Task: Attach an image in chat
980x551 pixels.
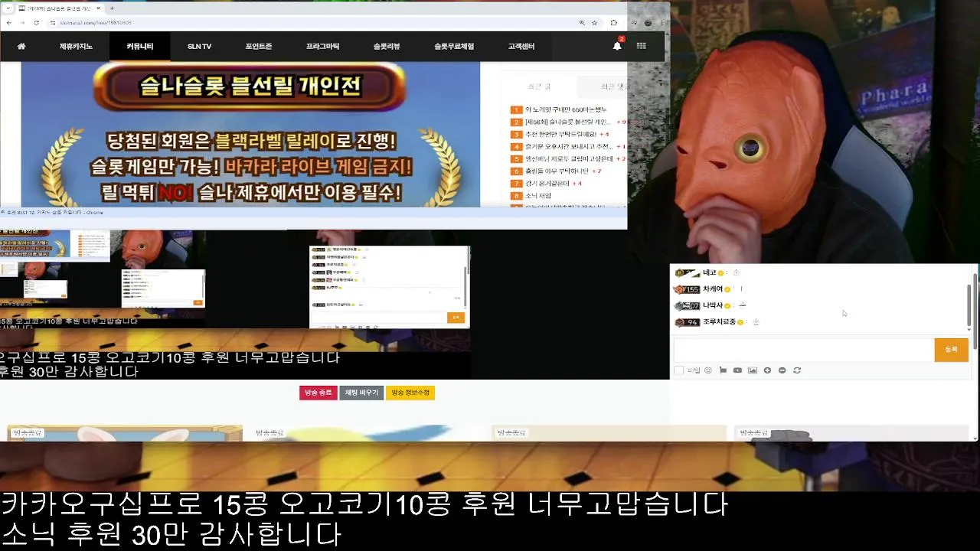Action: [753, 370]
